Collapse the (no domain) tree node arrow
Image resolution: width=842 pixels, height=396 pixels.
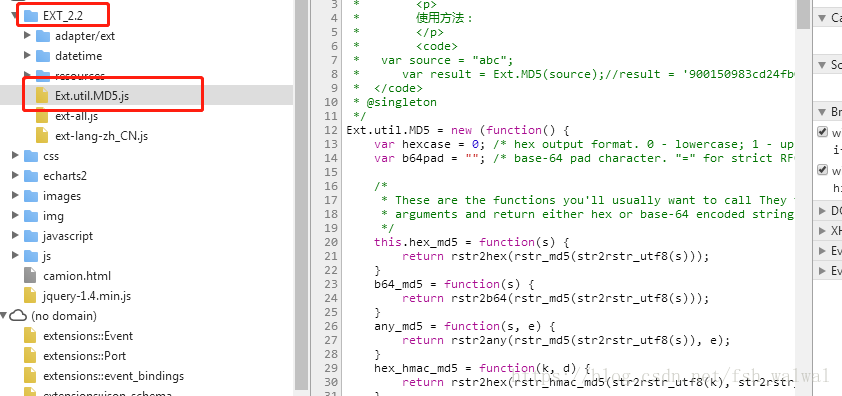[x=4, y=315]
